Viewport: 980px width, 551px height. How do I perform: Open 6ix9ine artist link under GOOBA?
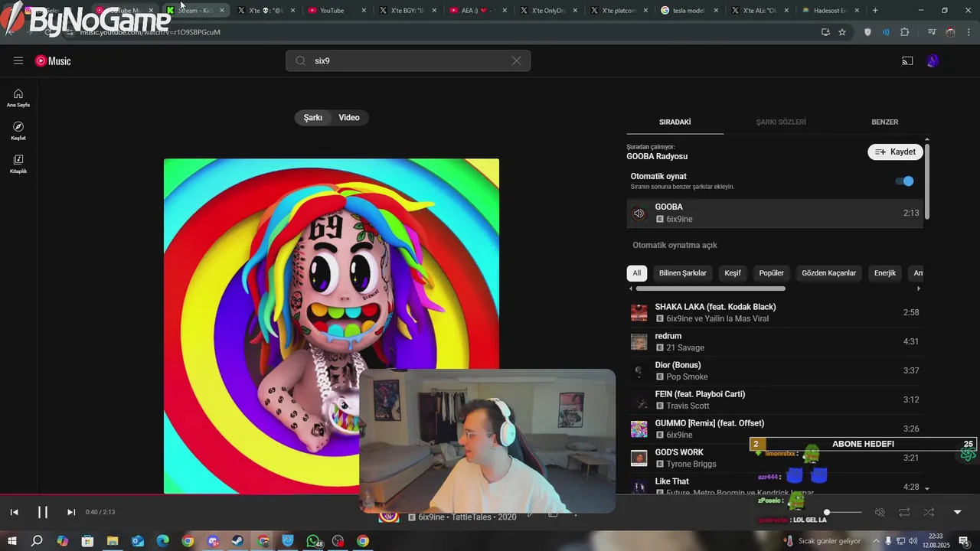tap(679, 219)
